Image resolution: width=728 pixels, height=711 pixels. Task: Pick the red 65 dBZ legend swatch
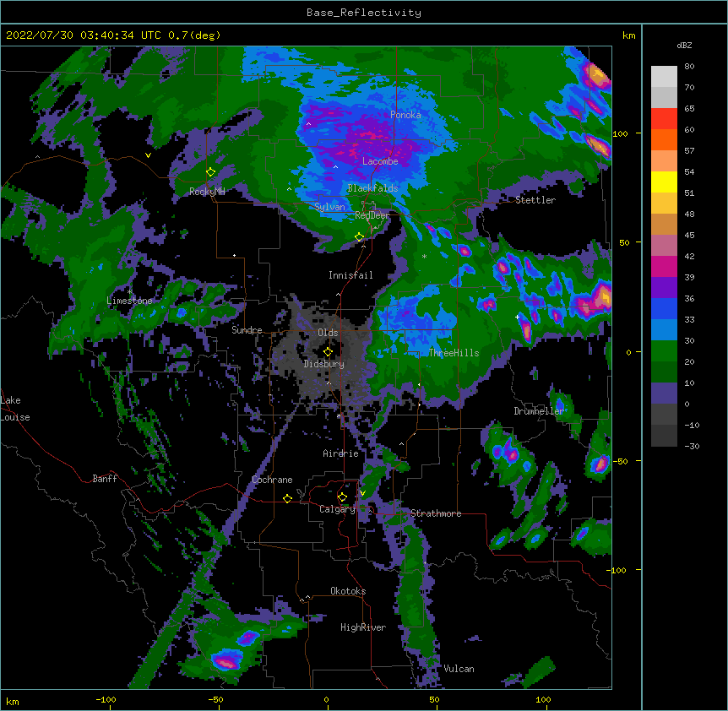664,119
